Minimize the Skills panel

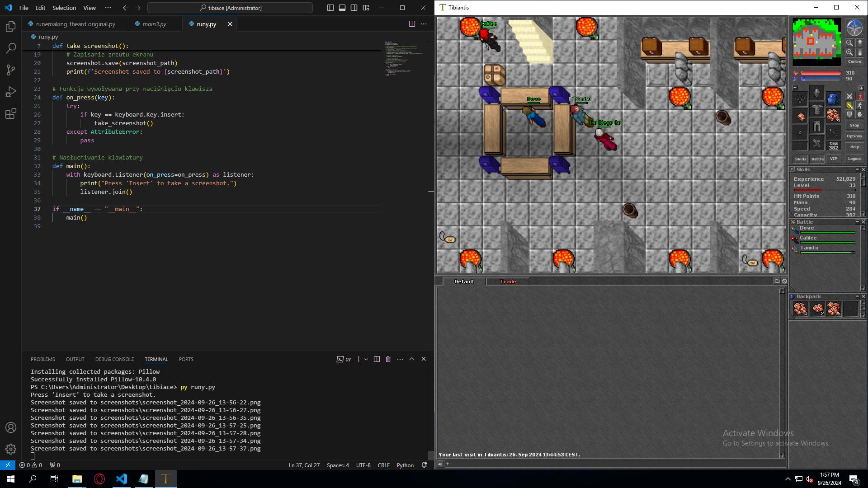click(x=857, y=169)
